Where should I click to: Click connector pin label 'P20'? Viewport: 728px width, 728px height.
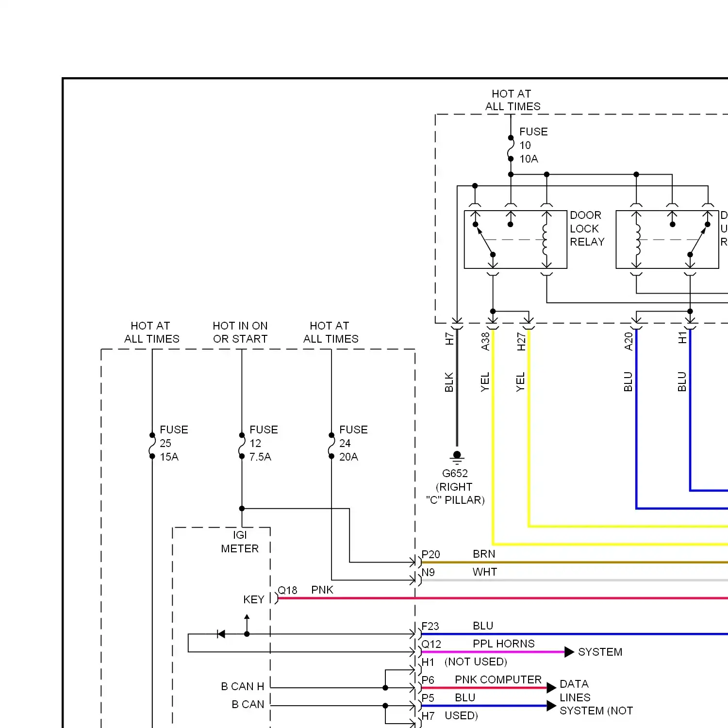coord(430,554)
